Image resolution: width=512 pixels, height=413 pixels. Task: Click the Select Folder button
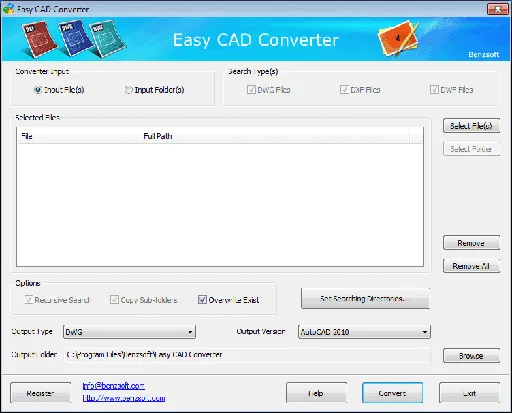[x=471, y=149]
